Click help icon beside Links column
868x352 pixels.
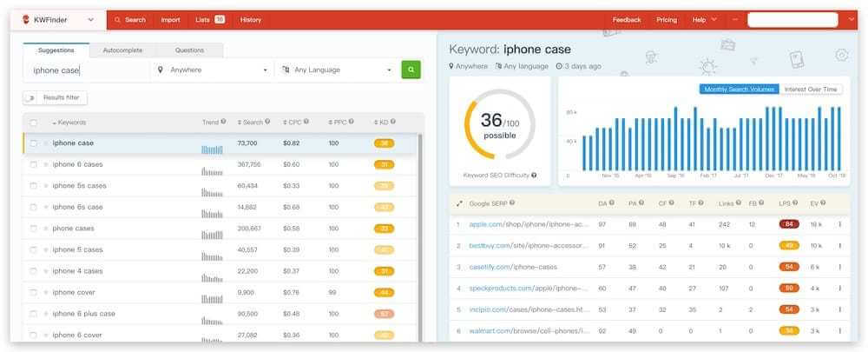pyautogui.click(x=739, y=203)
